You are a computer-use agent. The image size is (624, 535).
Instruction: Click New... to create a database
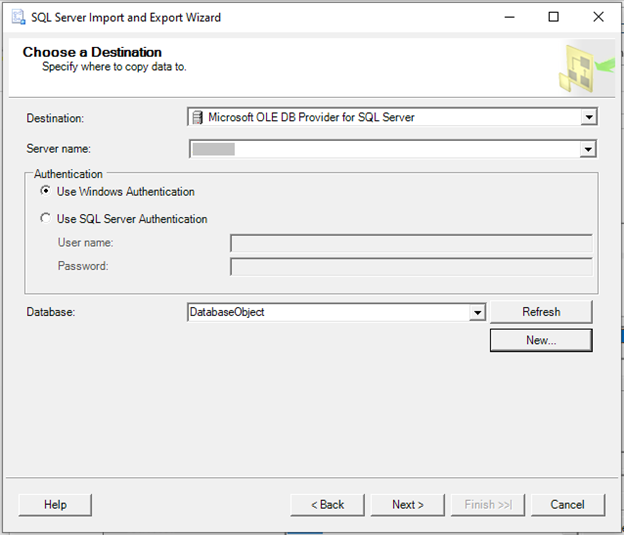tap(541, 340)
